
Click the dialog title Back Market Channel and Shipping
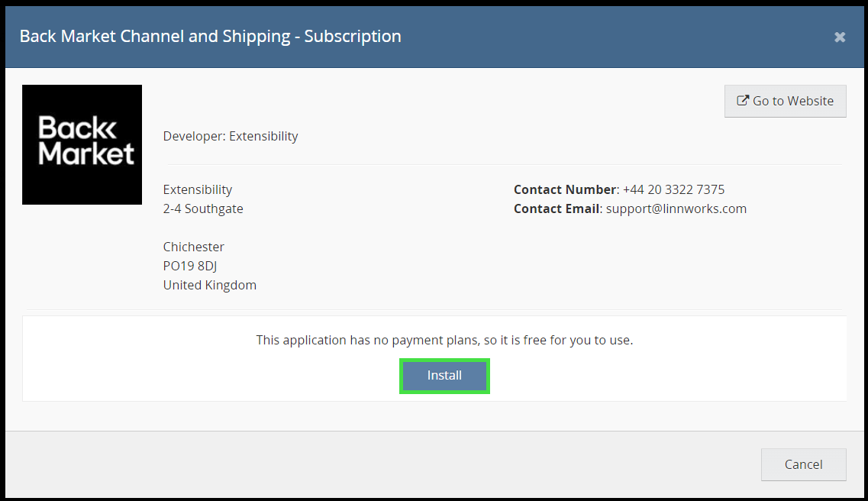[x=154, y=36]
